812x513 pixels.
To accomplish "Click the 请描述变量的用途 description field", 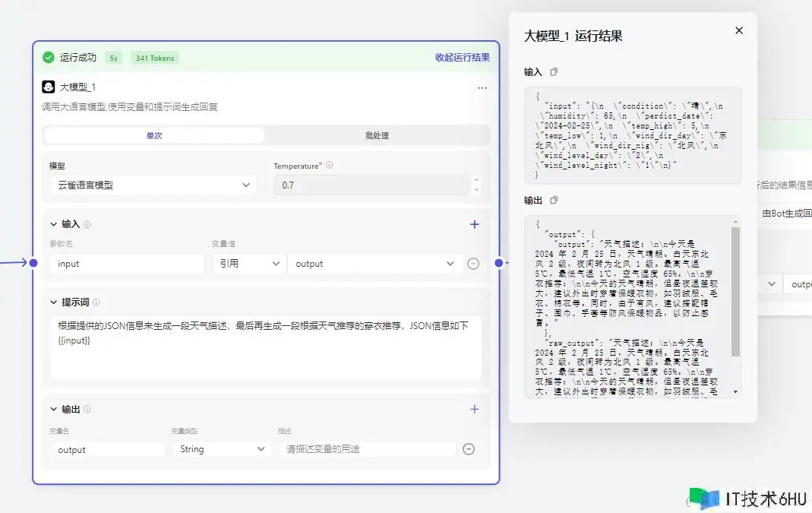I will coord(367,449).
